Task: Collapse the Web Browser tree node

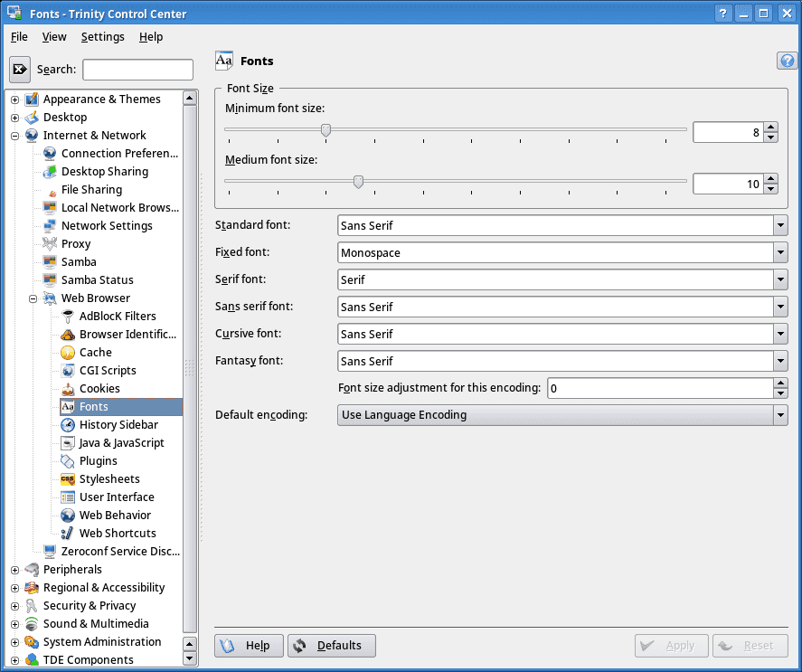Action: pyautogui.click(x=33, y=298)
